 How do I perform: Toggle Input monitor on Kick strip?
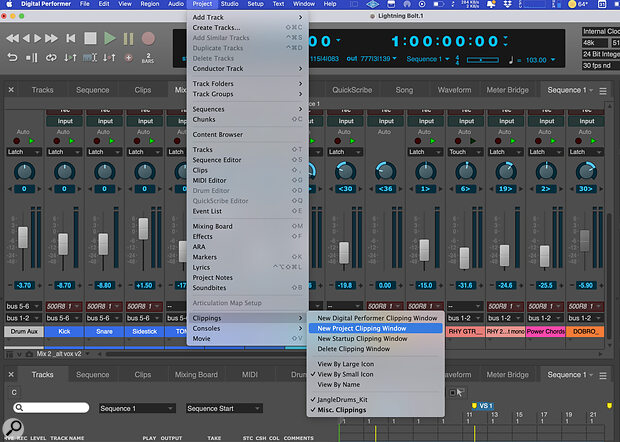tap(65, 121)
